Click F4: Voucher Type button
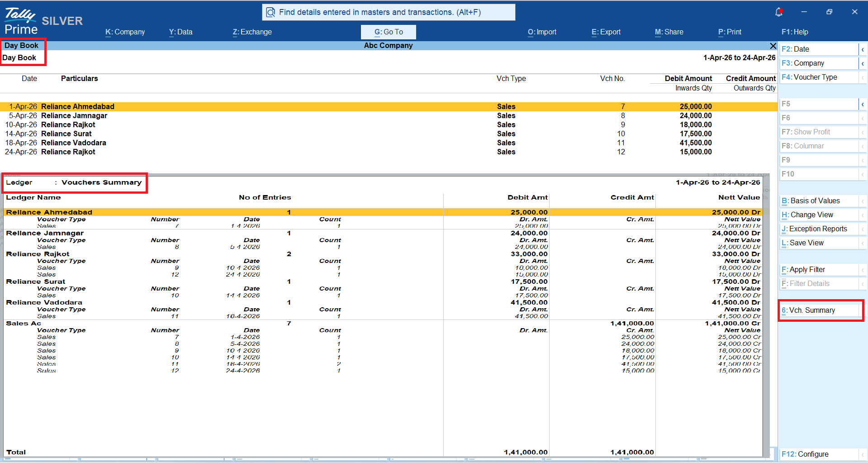 pyautogui.click(x=819, y=77)
